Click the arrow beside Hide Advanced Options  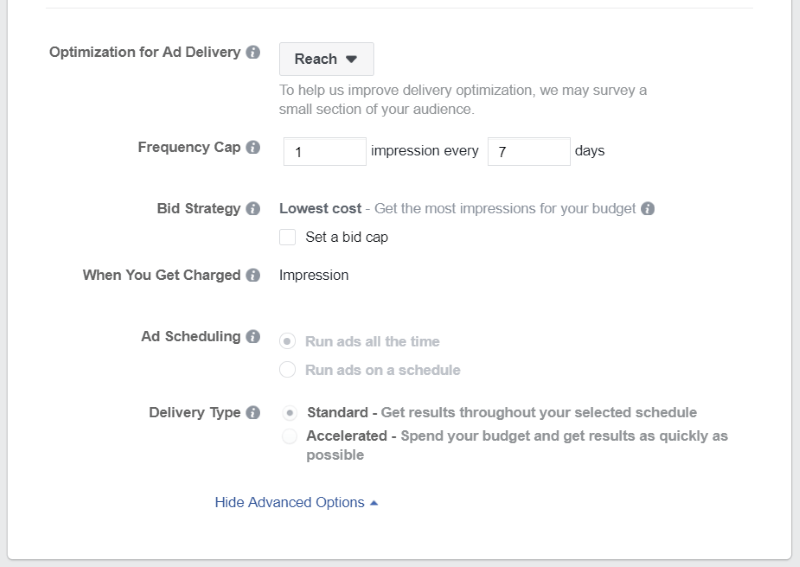(x=374, y=503)
